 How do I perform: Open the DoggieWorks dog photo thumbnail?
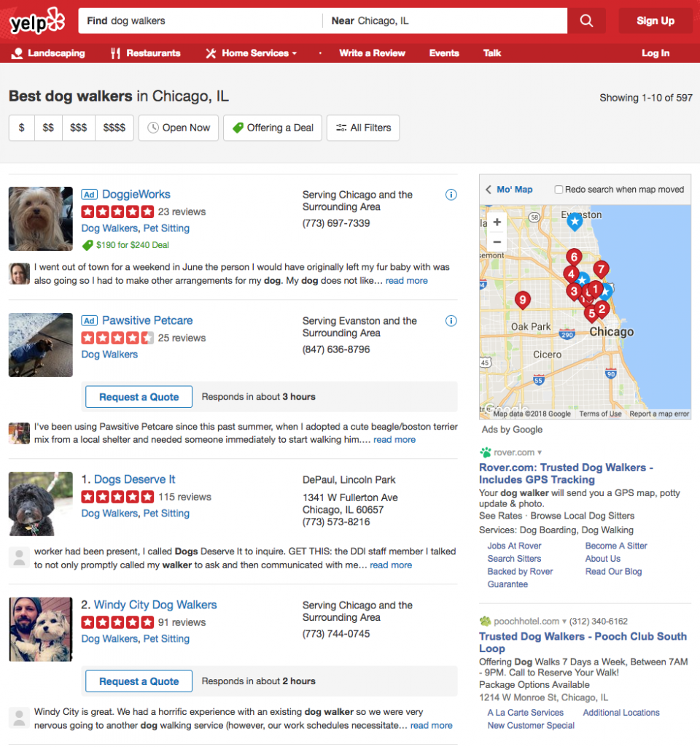[x=41, y=219]
